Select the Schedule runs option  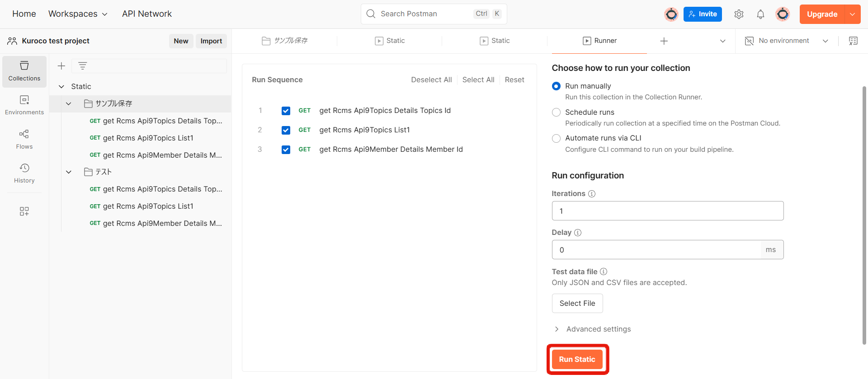click(x=557, y=112)
